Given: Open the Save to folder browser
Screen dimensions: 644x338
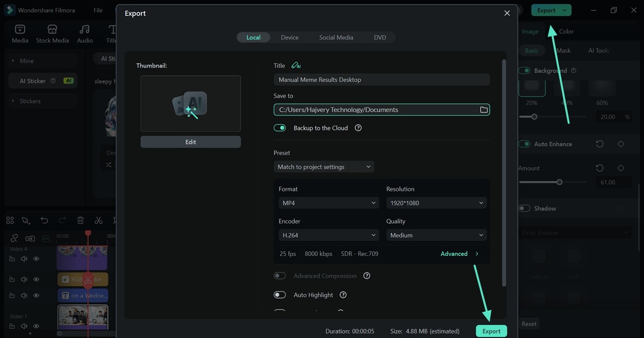Looking at the screenshot, I should pos(483,110).
